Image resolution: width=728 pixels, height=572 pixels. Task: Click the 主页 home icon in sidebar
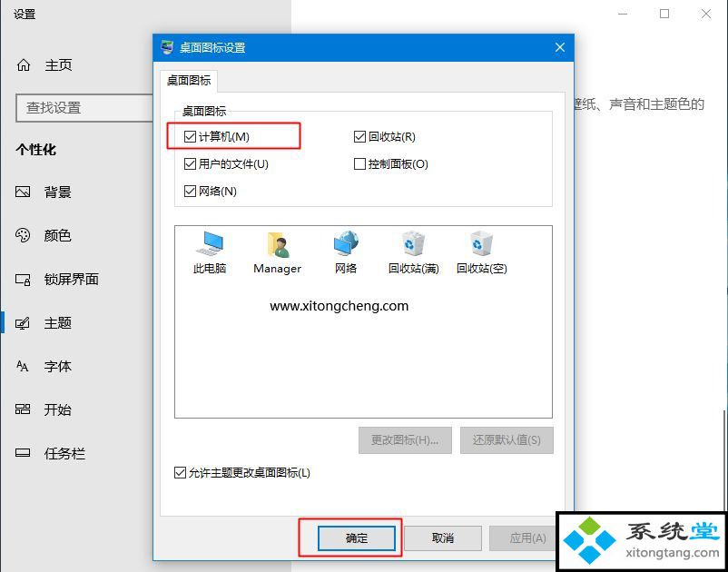pyautogui.click(x=24, y=65)
